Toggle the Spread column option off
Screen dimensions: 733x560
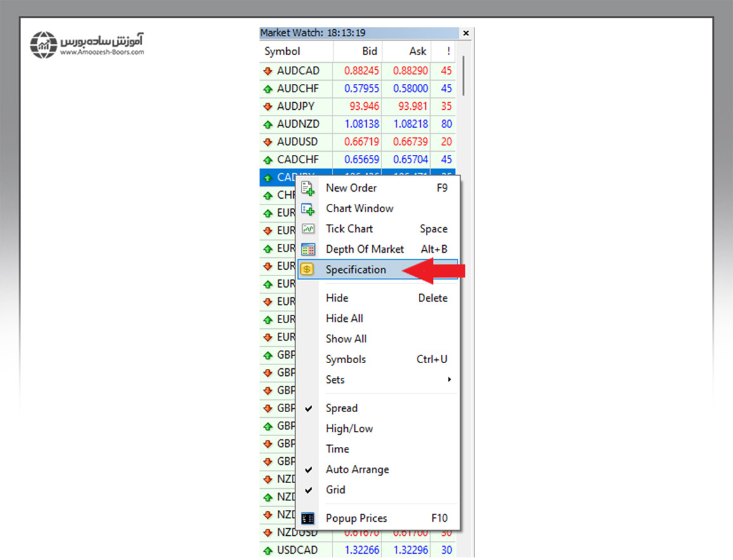(x=341, y=408)
